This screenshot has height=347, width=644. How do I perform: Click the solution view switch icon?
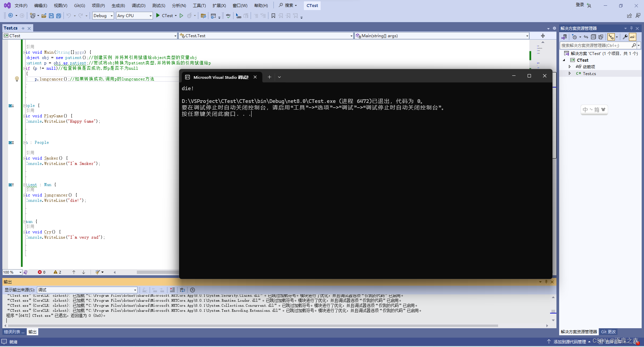click(564, 37)
